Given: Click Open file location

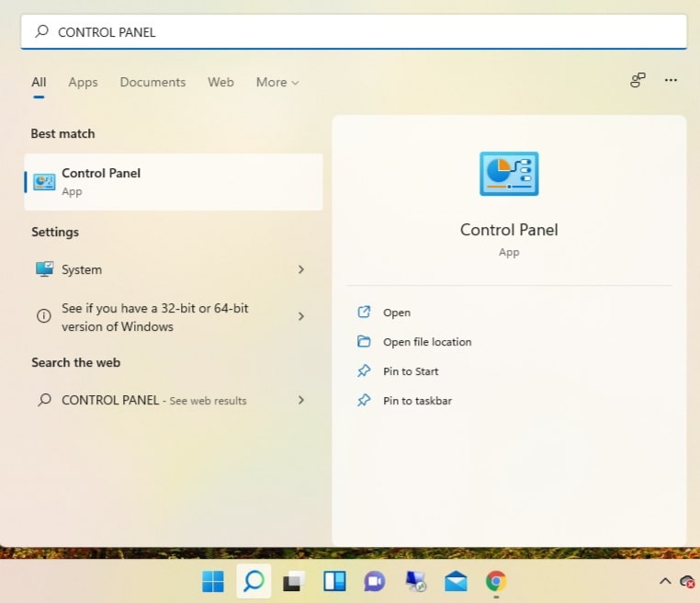Looking at the screenshot, I should pos(427,342).
